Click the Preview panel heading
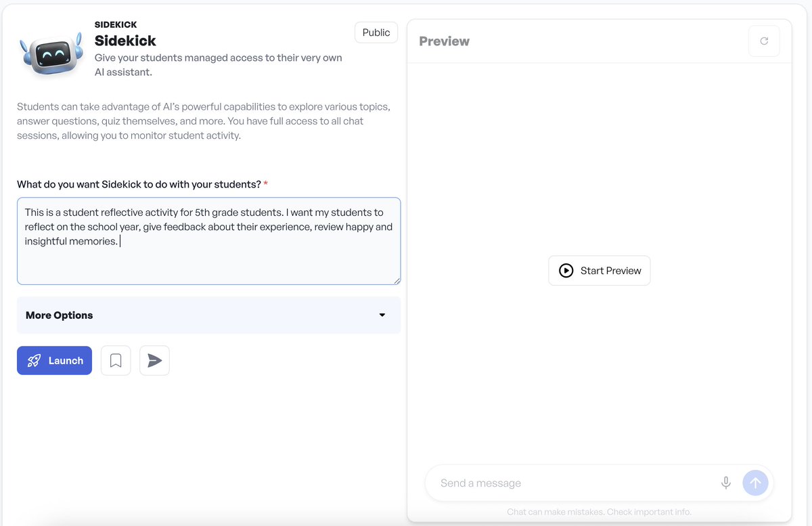The width and height of the screenshot is (812, 526). pos(444,41)
